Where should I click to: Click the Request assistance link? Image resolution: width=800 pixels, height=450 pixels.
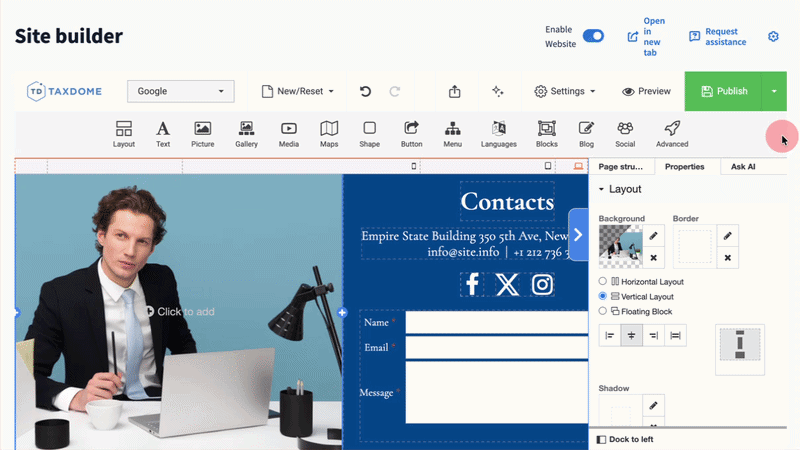[718, 37]
